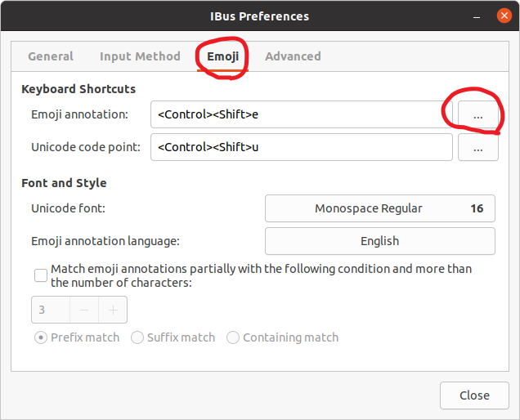
Task: Go to the Advanced tab
Action: click(293, 56)
